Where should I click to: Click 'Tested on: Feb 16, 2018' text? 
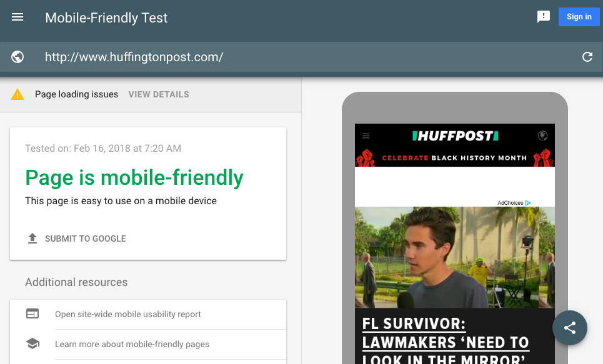pos(103,149)
